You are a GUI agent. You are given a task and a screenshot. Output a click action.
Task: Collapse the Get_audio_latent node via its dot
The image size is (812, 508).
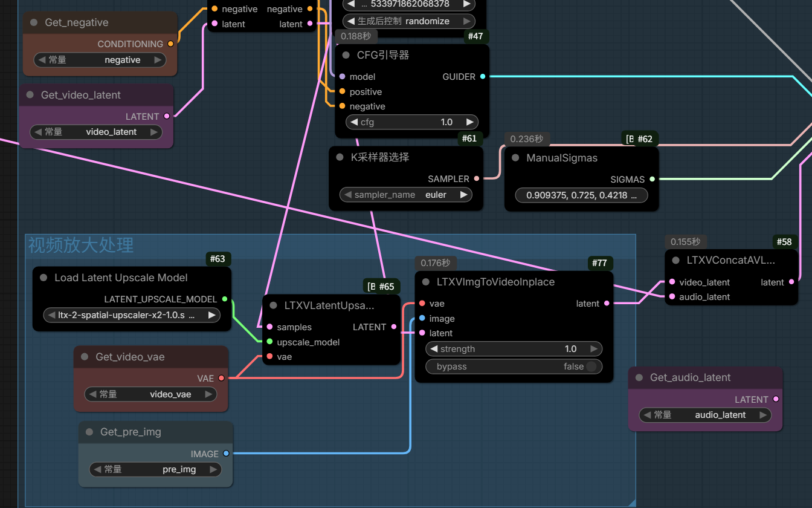tap(639, 377)
